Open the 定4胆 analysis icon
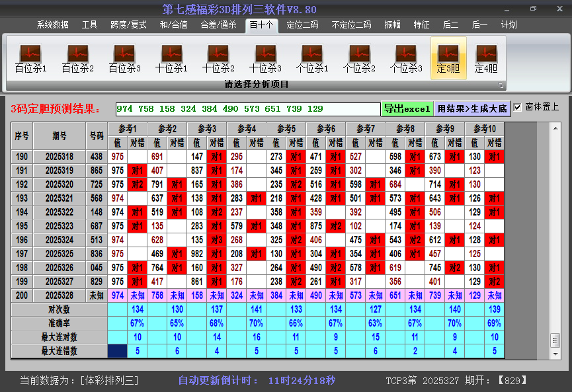The height and width of the screenshot is (392, 572). [x=486, y=59]
